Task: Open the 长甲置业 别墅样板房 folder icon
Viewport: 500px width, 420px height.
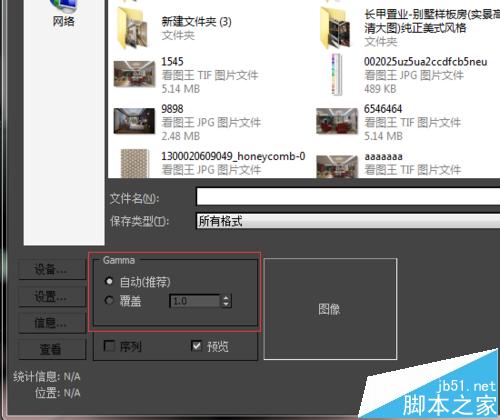Action: pos(336,28)
